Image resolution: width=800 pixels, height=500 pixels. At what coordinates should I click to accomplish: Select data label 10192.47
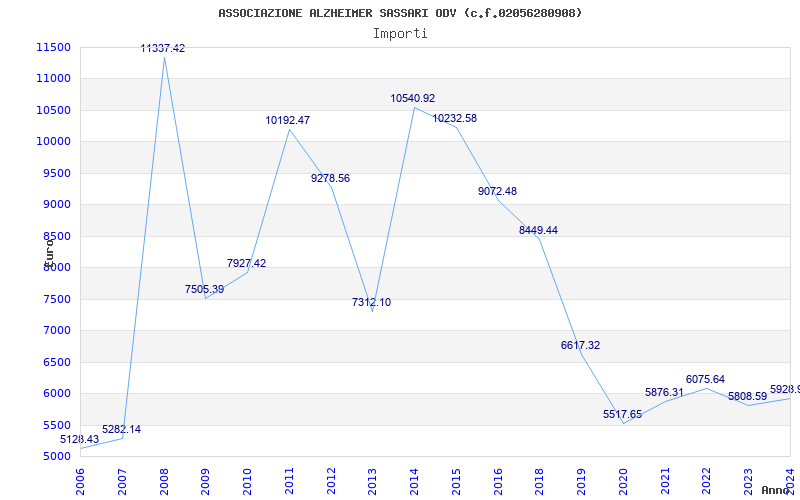point(288,120)
